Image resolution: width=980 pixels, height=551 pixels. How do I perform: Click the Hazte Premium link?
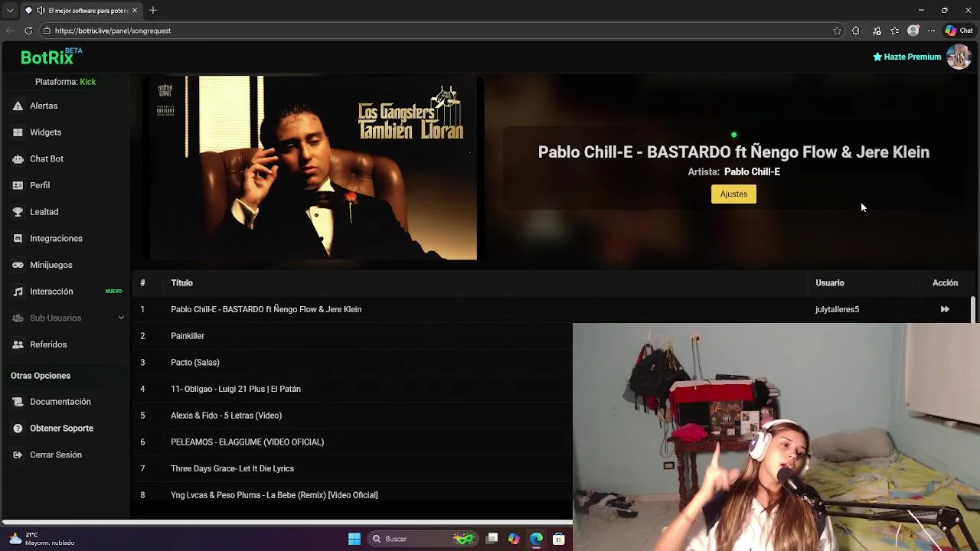pos(907,57)
